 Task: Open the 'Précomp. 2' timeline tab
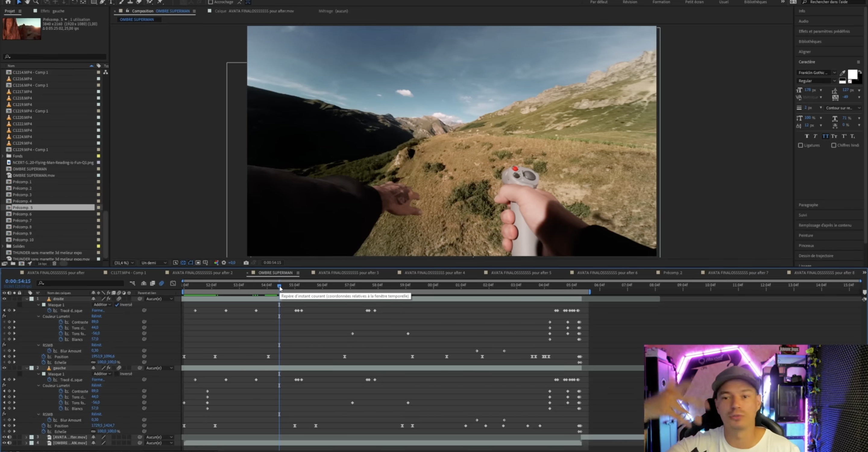(673, 273)
